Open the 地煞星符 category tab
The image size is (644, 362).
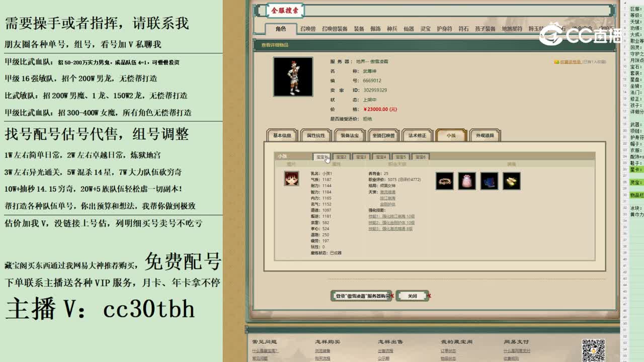coord(512,29)
